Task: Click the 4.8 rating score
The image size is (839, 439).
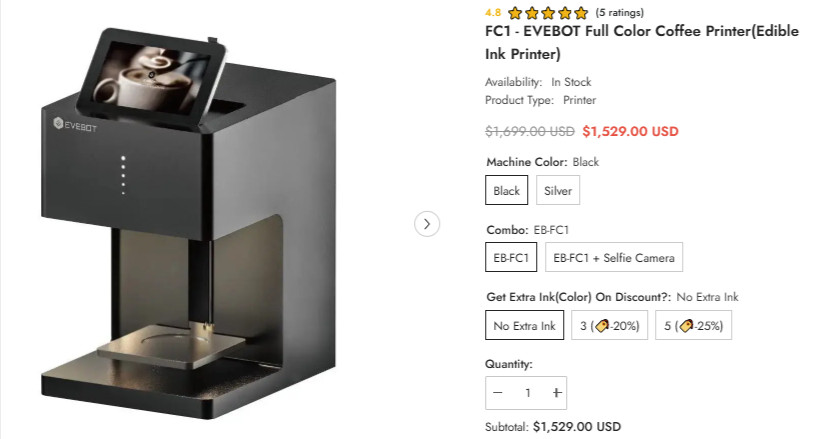Action: click(493, 12)
